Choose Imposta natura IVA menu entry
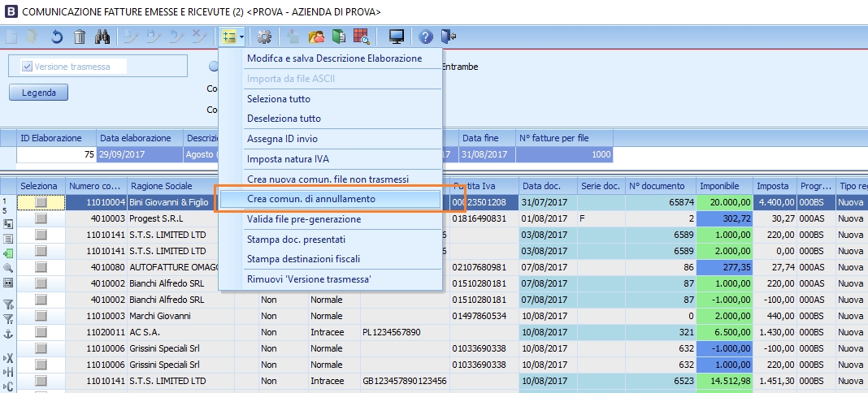The image size is (868, 393). pos(288,160)
